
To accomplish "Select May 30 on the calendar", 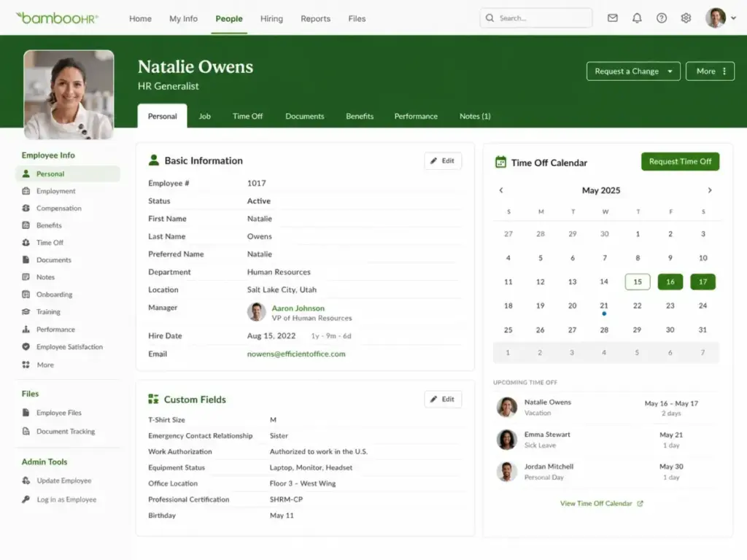I will coord(670,330).
